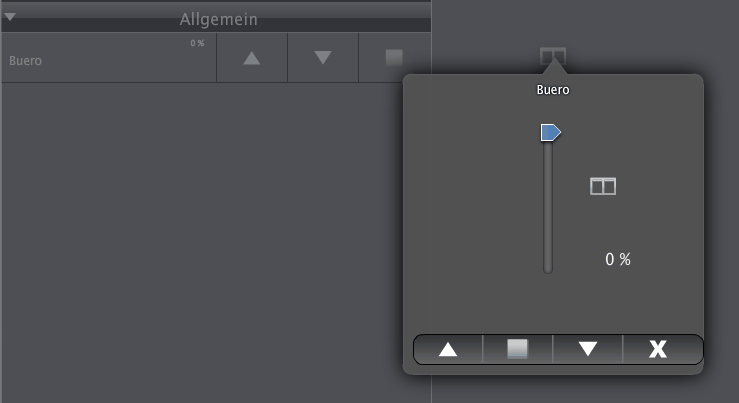Screen dimensions: 739x403
Task: Lower the shutter with the popup down arrow
Action: point(588,349)
